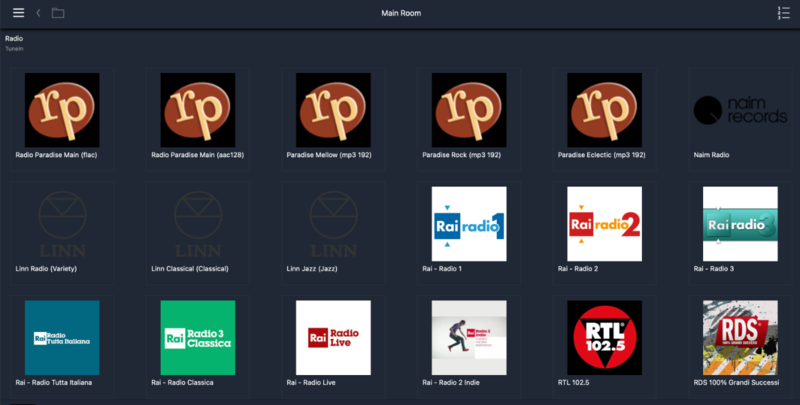
Task: Play Radio Paradise Main (aac128) station
Action: click(198, 110)
